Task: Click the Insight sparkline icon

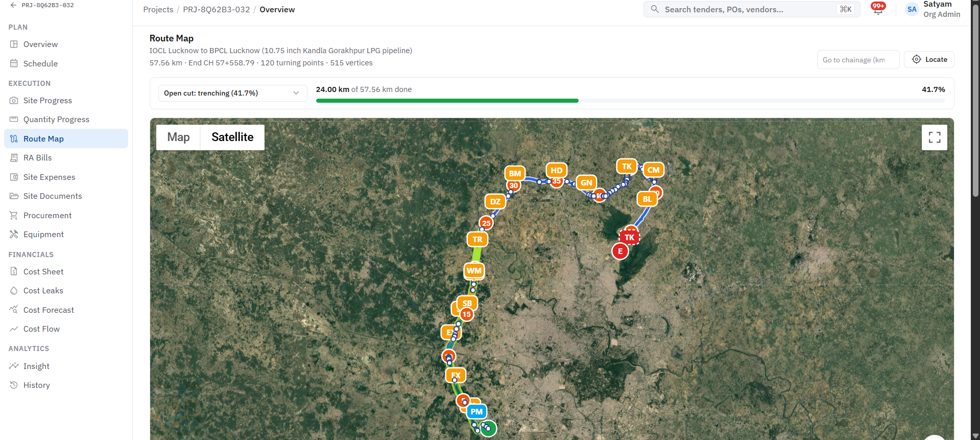Action: (14, 366)
